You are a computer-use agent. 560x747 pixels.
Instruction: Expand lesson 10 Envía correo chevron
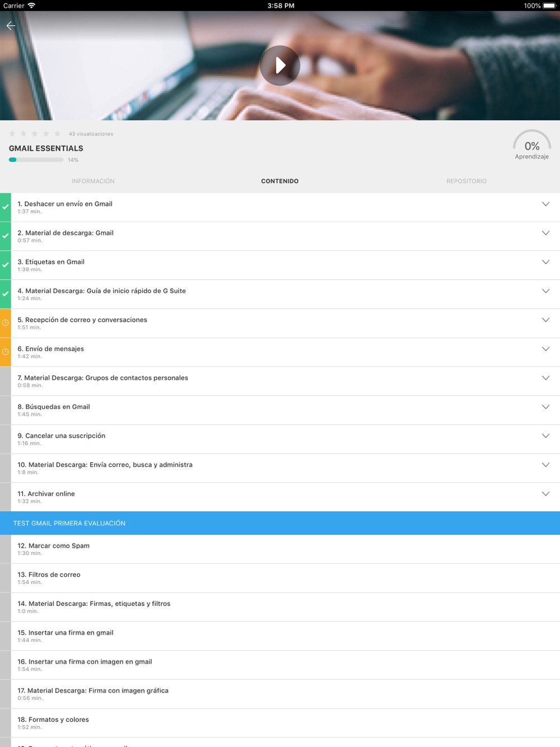(545, 465)
